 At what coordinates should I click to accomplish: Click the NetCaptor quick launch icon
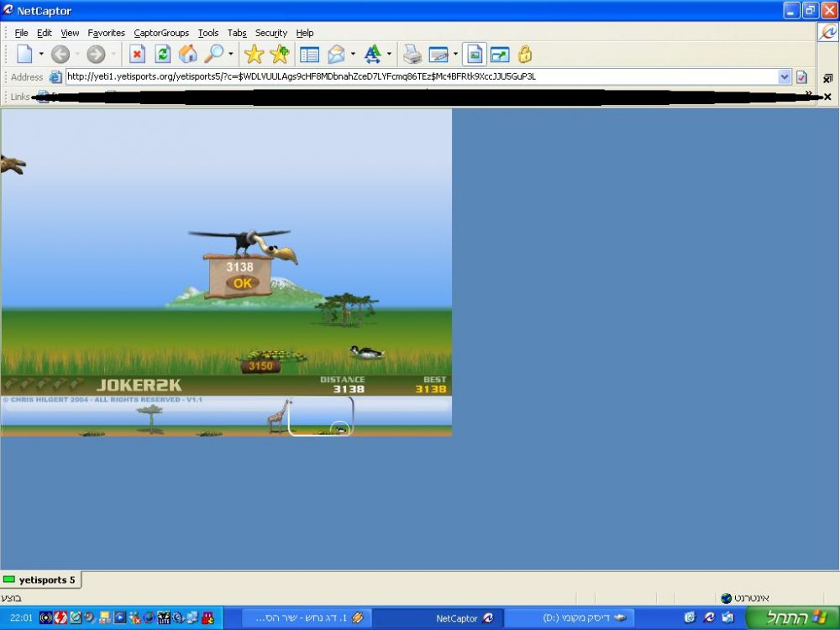(709, 617)
